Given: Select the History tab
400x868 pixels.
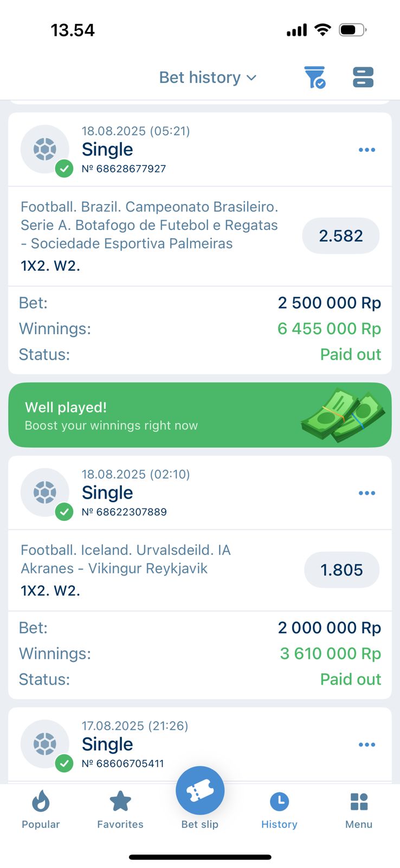Looking at the screenshot, I should point(279,809).
